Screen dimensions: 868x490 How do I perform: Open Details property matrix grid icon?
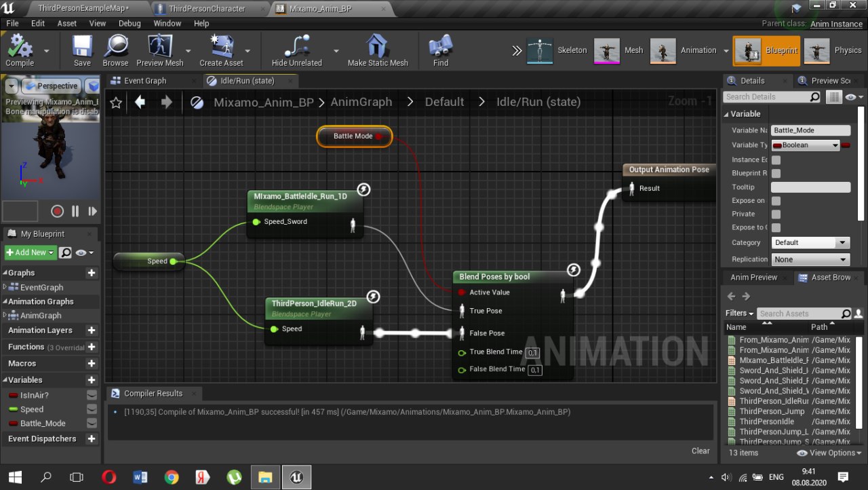pyautogui.click(x=835, y=97)
